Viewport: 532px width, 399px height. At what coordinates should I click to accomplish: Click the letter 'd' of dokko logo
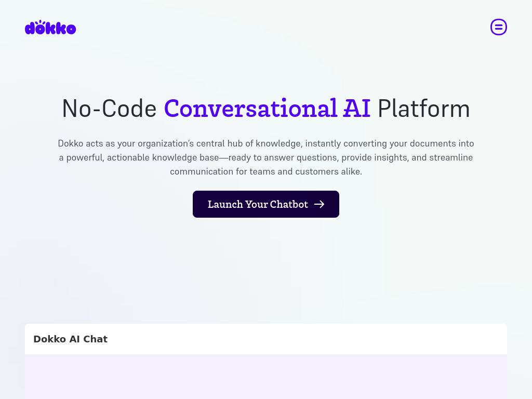coord(30,28)
